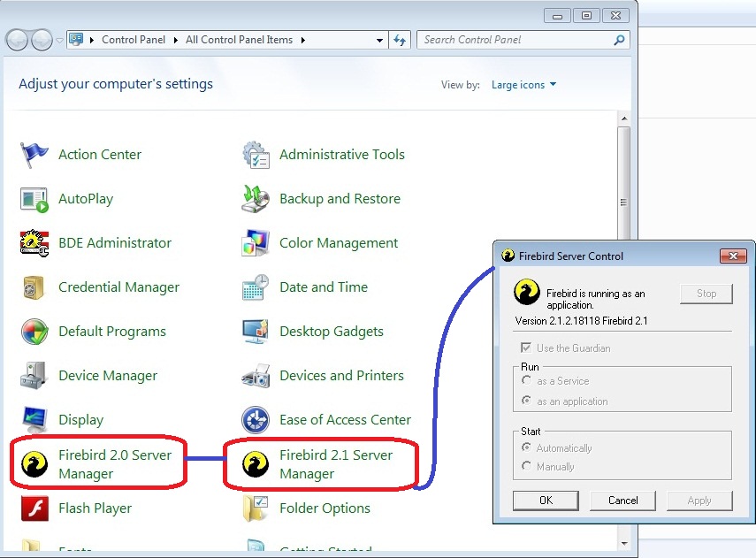Image resolution: width=756 pixels, height=558 pixels.
Task: Click the phoenix icon in the Firebird Server Control title bar
Action: coord(508,256)
